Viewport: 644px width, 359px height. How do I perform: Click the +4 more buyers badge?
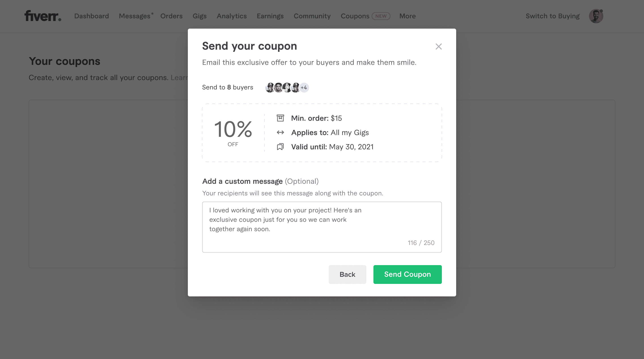point(304,87)
